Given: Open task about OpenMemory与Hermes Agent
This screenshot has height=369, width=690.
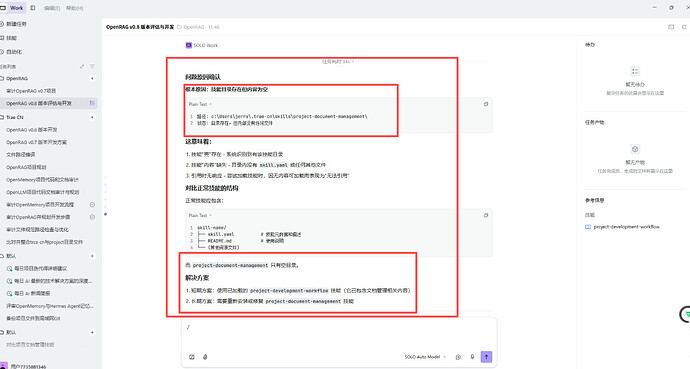Looking at the screenshot, I should point(50,306).
